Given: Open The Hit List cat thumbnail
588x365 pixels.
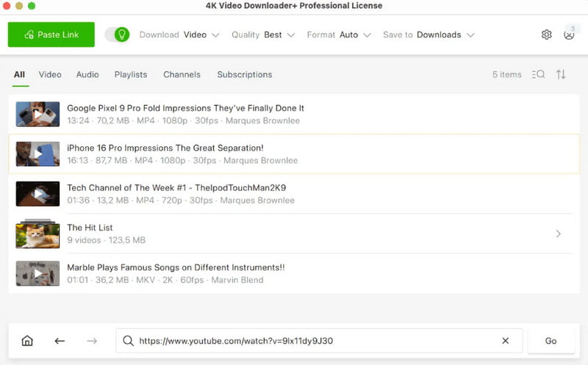Looking at the screenshot, I should (x=37, y=234).
